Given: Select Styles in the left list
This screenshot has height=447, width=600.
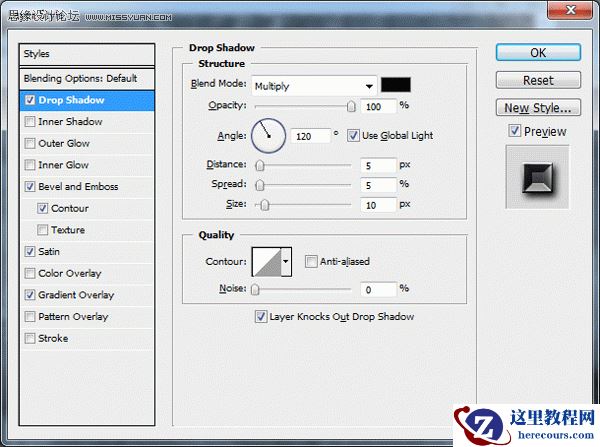Looking at the screenshot, I should (87, 54).
